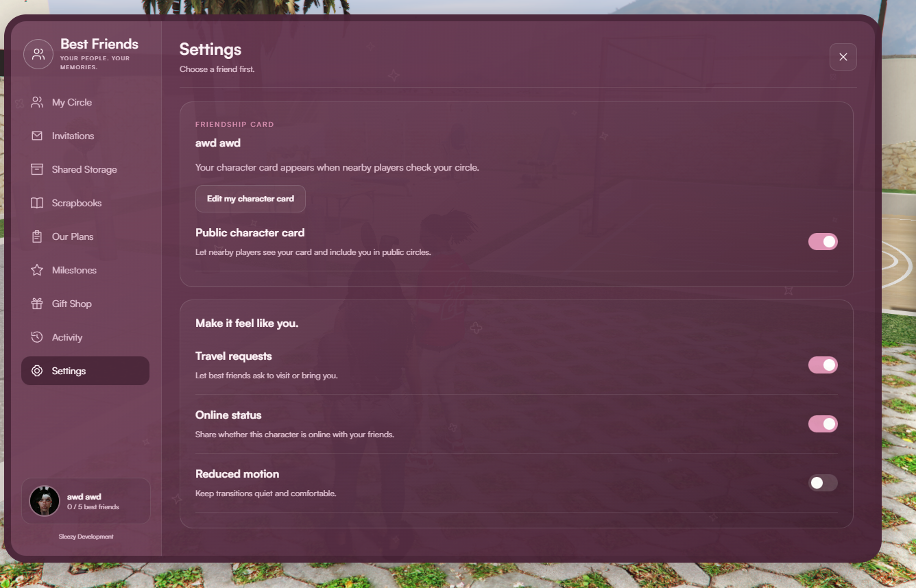This screenshot has height=588, width=916.
Task: Disable the Public character card toggle
Action: pyautogui.click(x=823, y=241)
